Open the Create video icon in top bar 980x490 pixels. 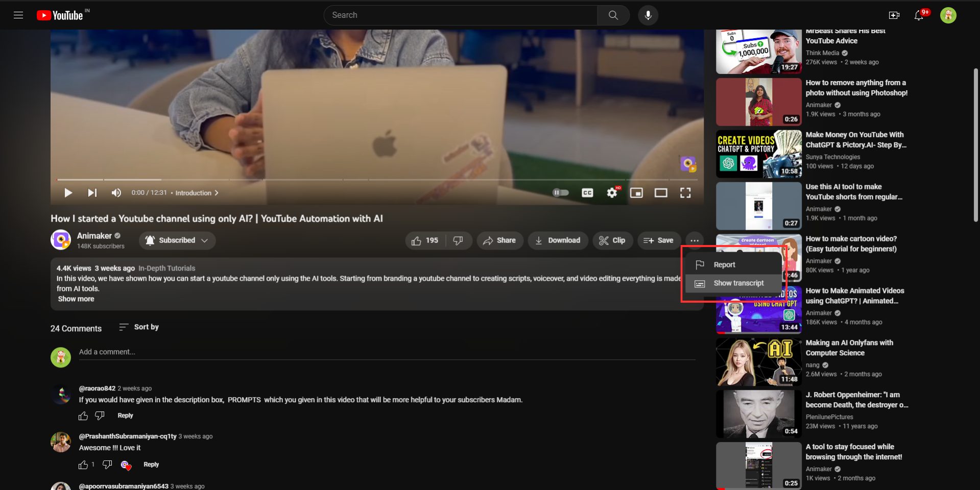click(894, 15)
